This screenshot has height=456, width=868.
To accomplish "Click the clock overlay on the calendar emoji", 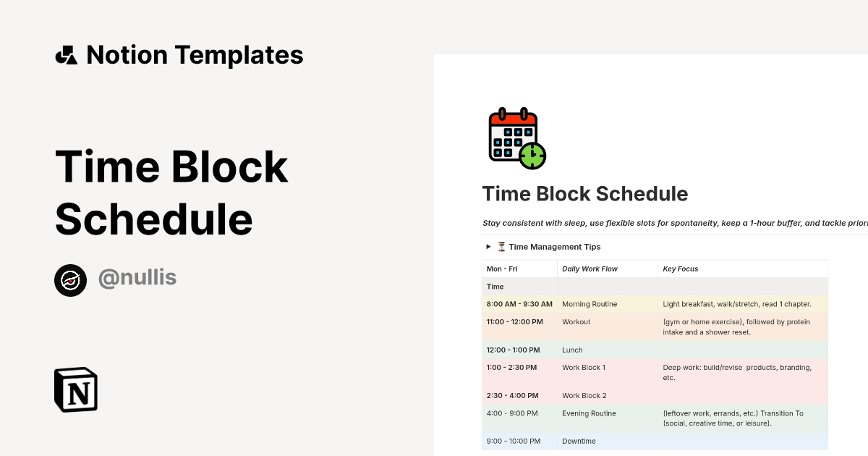I will pyautogui.click(x=532, y=156).
